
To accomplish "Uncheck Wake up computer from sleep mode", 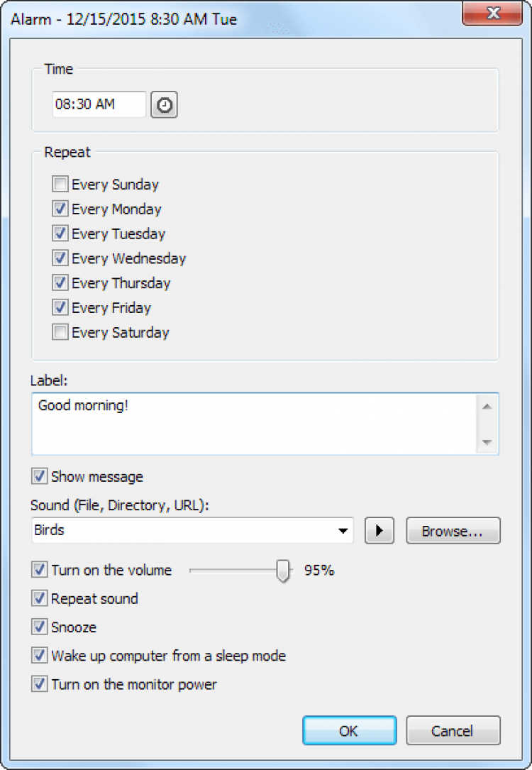I will click(x=40, y=656).
